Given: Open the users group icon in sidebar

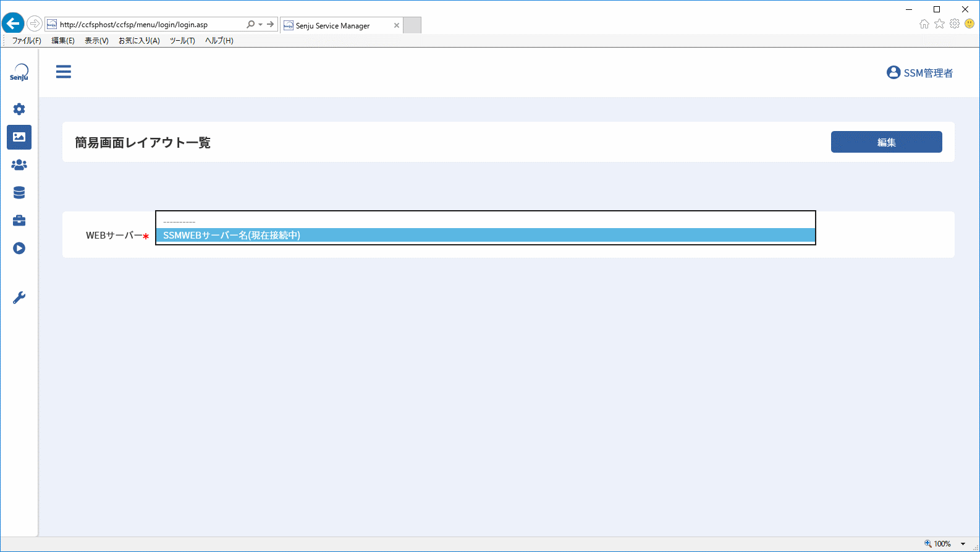Looking at the screenshot, I should point(19,165).
